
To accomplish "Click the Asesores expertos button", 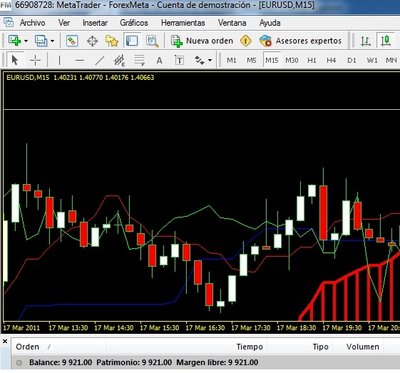I will pyautogui.click(x=301, y=41).
